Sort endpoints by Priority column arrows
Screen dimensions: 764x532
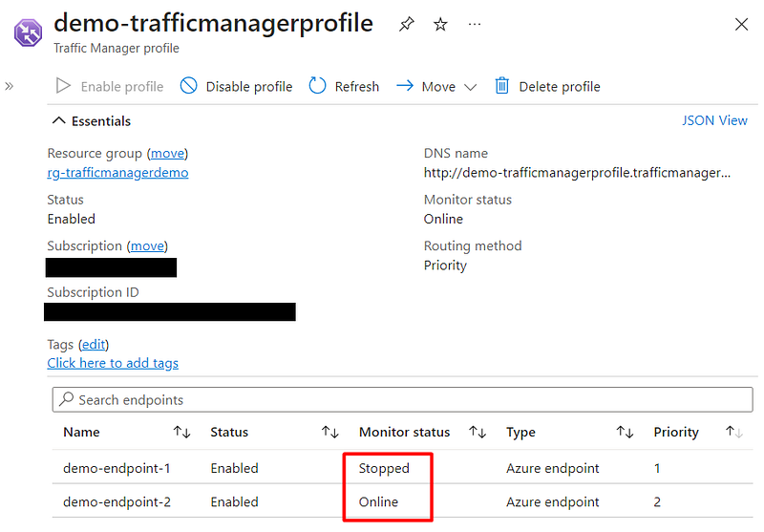point(733,432)
